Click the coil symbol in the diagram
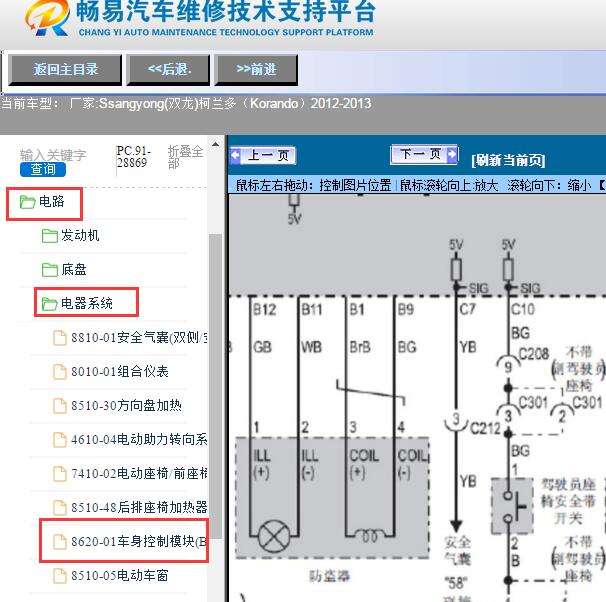This screenshot has width=606, height=602. (369, 536)
